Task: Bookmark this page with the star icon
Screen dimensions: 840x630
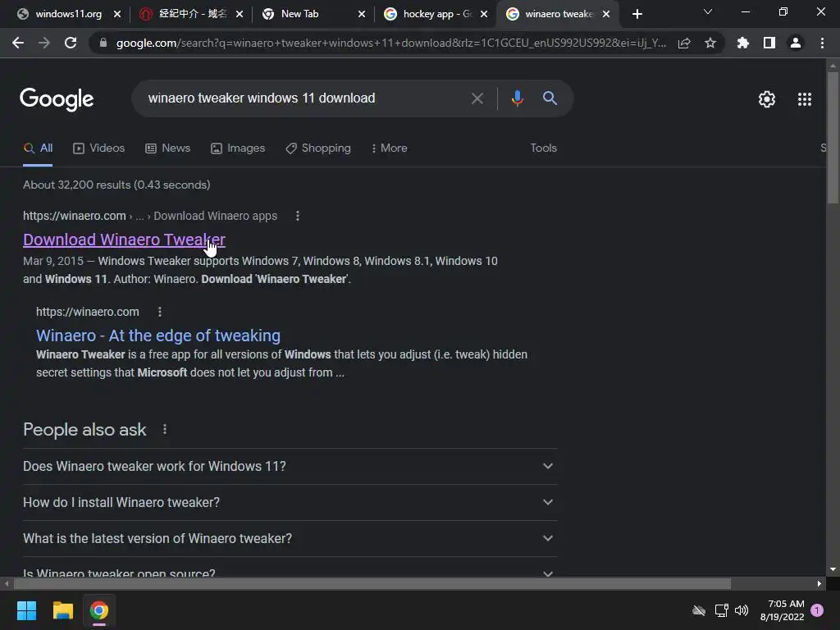Action: 710,43
